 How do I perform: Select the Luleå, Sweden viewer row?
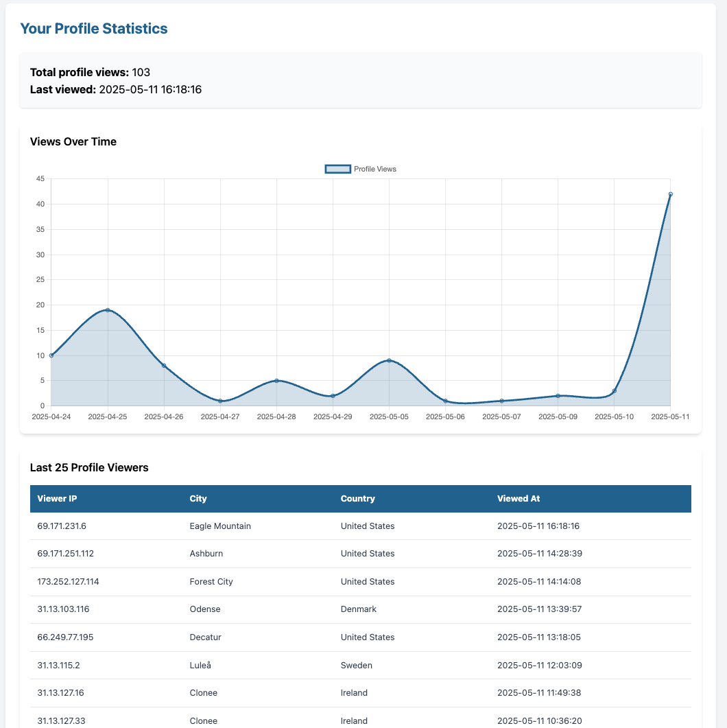[x=274, y=665]
